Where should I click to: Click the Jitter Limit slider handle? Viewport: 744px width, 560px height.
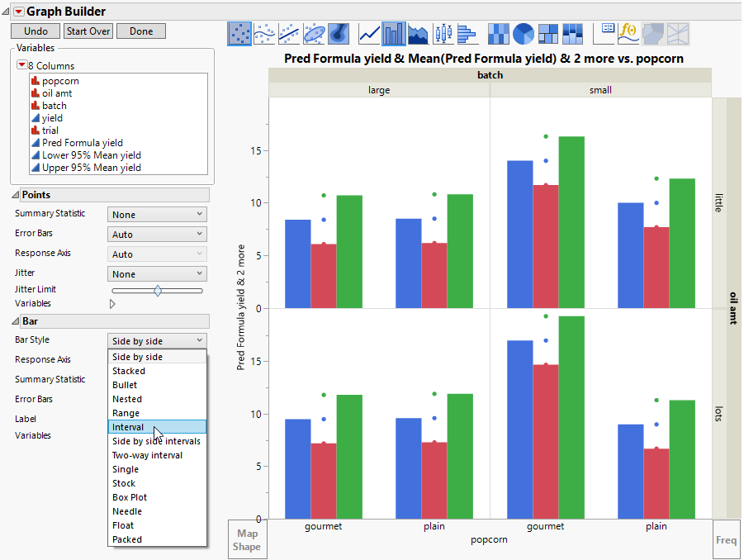pos(158,290)
